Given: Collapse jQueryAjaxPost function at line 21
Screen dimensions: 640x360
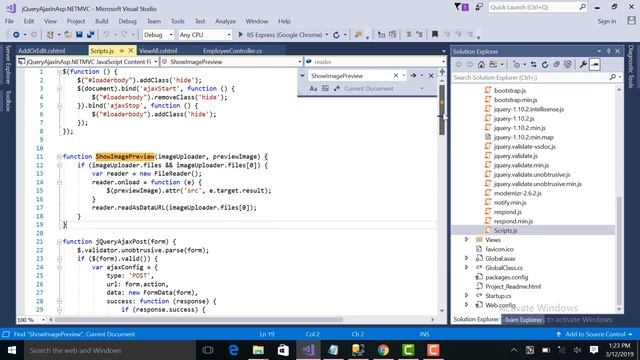Looking at the screenshot, I should (59, 242).
